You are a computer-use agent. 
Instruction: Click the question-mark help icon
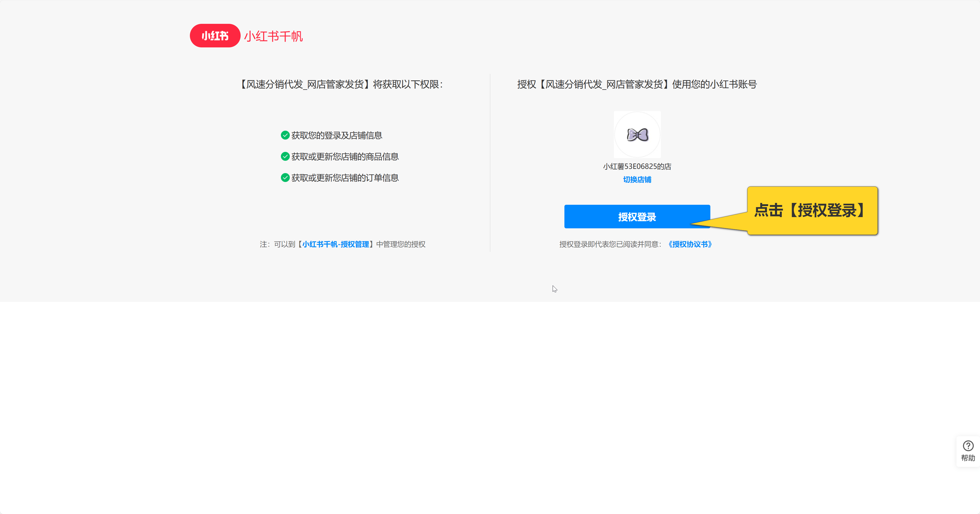(968, 445)
